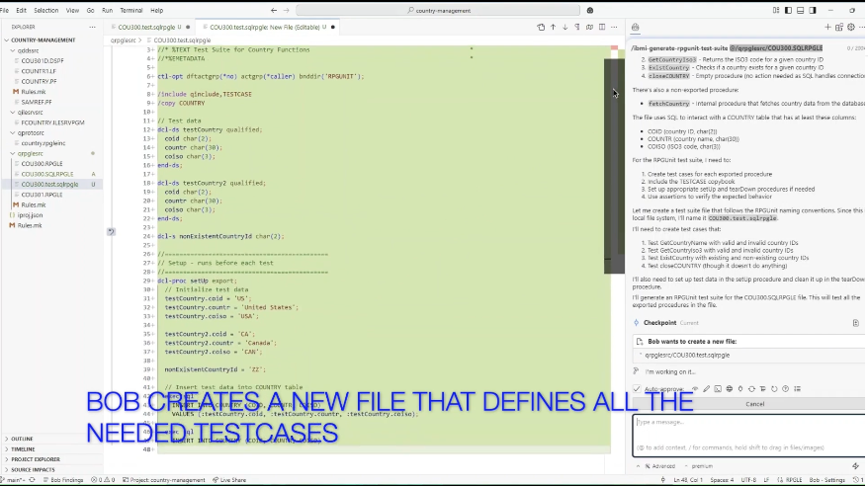Start a new Bob chat with plus
The image size is (868, 486).
[x=827, y=27]
